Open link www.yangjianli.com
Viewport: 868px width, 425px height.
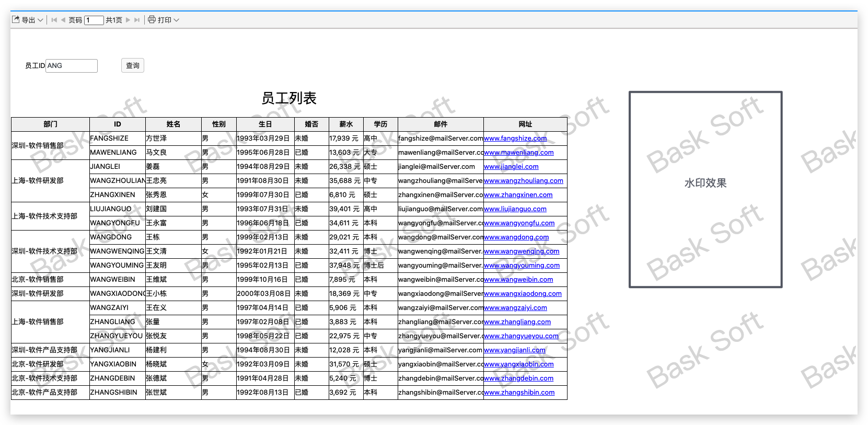(x=515, y=350)
